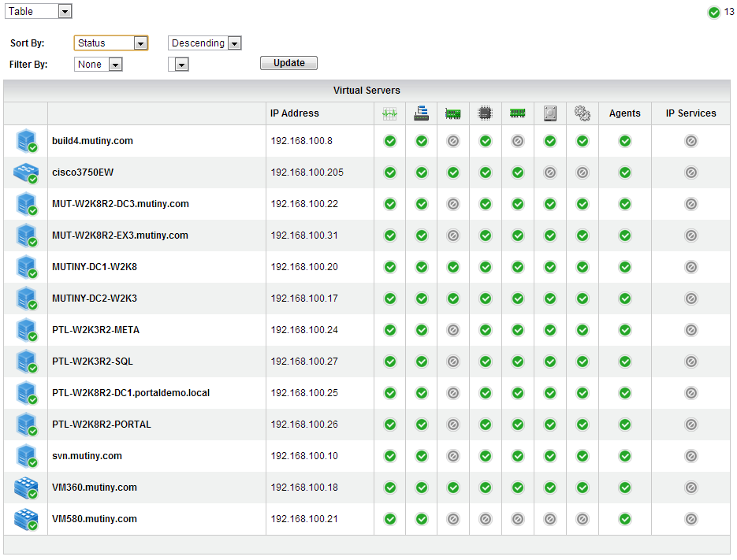Screen dimensions: 737x560
Task: Click cisco3750EW IP Services status icon
Action: point(691,172)
